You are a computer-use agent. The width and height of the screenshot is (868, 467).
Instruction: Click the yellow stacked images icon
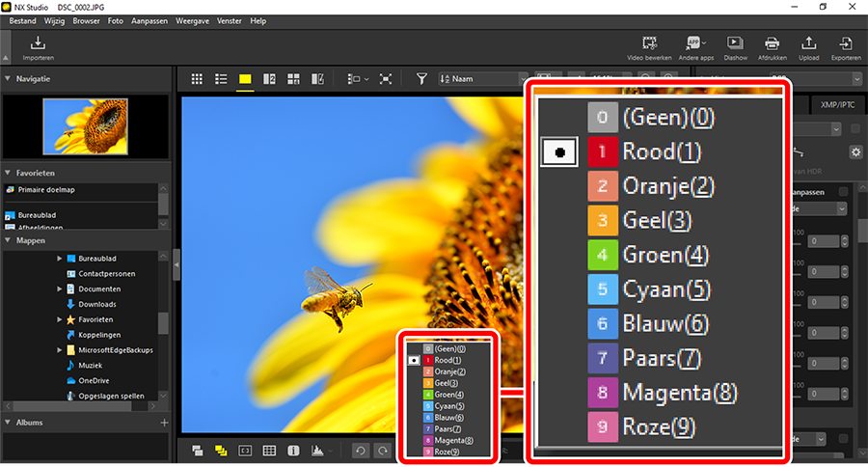(221, 451)
